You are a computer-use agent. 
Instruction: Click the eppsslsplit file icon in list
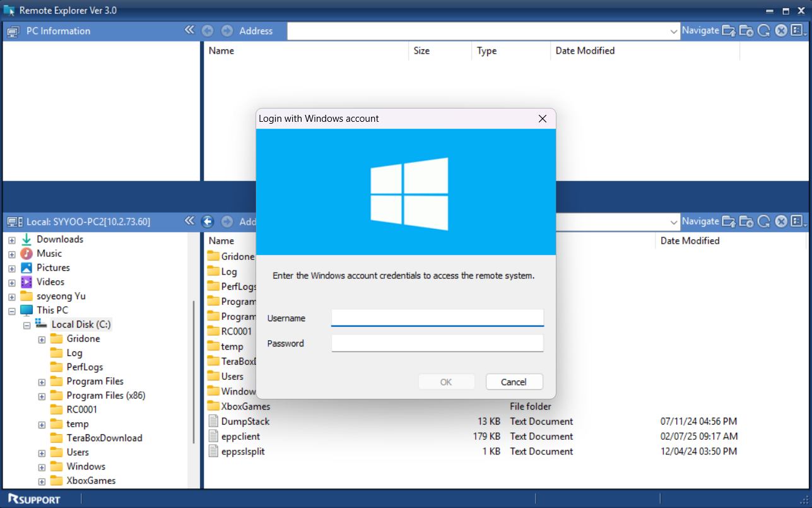pyautogui.click(x=213, y=451)
